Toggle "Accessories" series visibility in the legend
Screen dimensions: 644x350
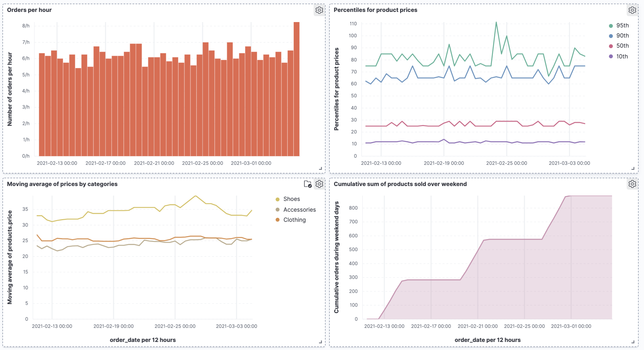pyautogui.click(x=299, y=210)
